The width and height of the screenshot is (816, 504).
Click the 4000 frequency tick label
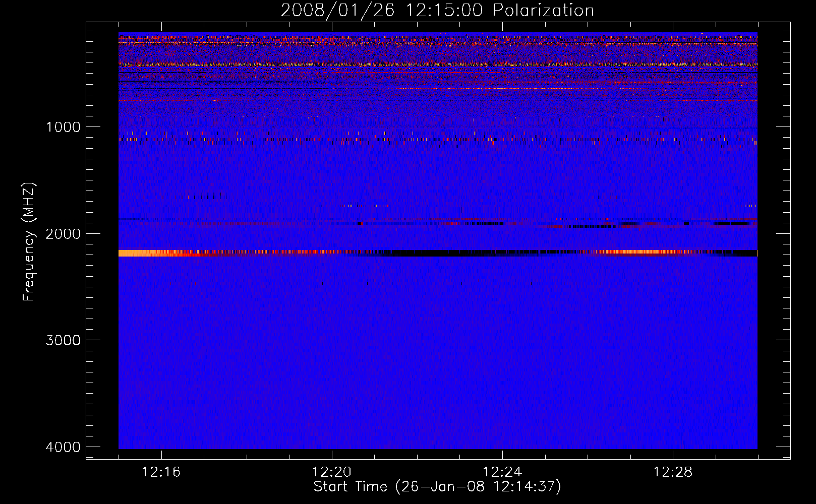63,447
